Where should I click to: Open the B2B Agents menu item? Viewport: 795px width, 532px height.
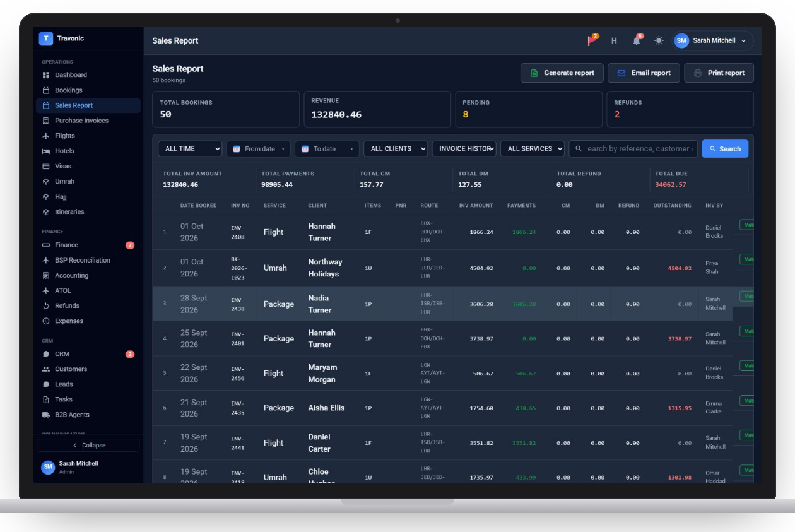tap(88, 415)
